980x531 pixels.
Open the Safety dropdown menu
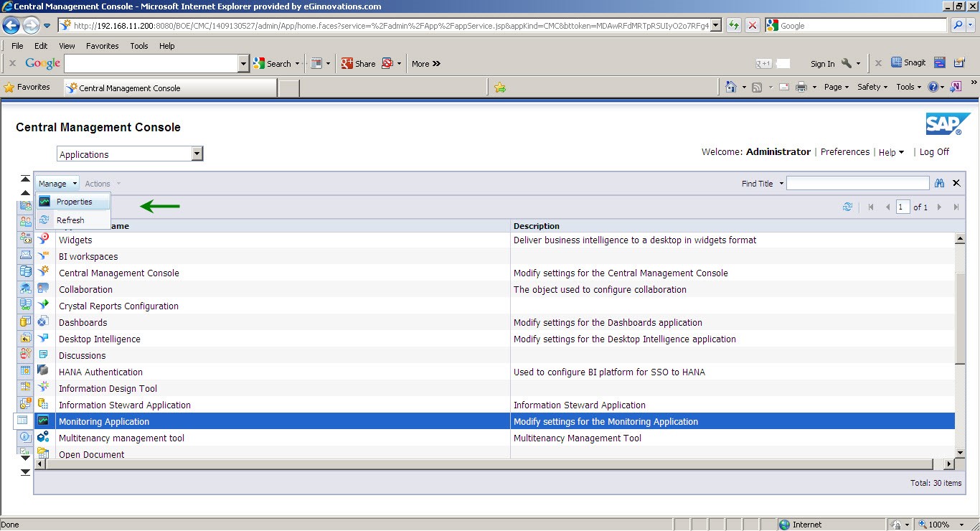pyautogui.click(x=872, y=87)
